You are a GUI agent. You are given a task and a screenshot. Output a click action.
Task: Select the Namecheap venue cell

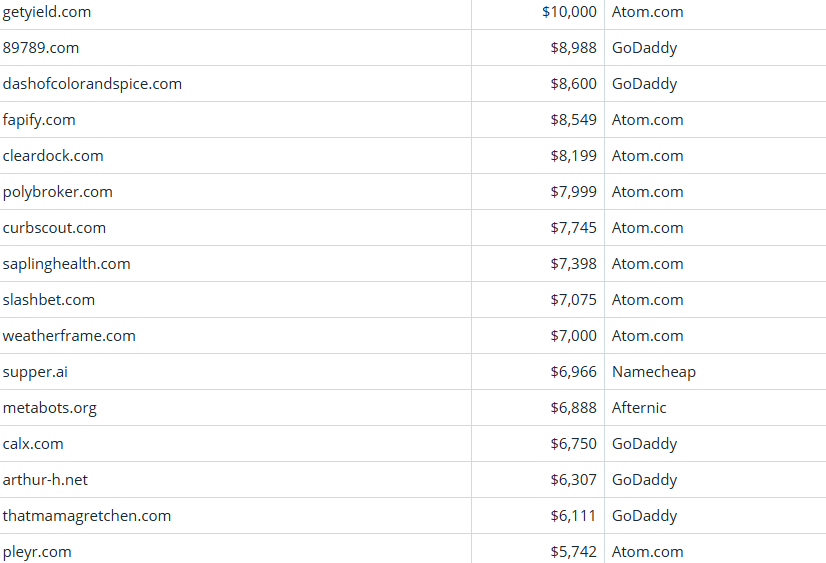654,372
